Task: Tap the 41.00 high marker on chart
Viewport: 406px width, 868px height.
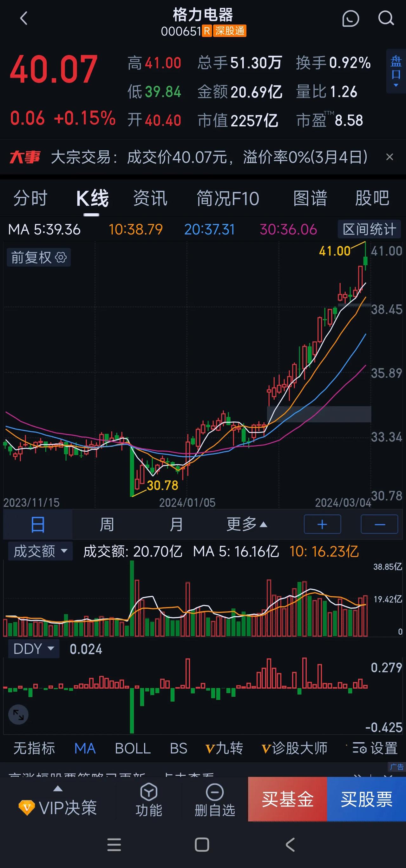Action: tap(335, 251)
